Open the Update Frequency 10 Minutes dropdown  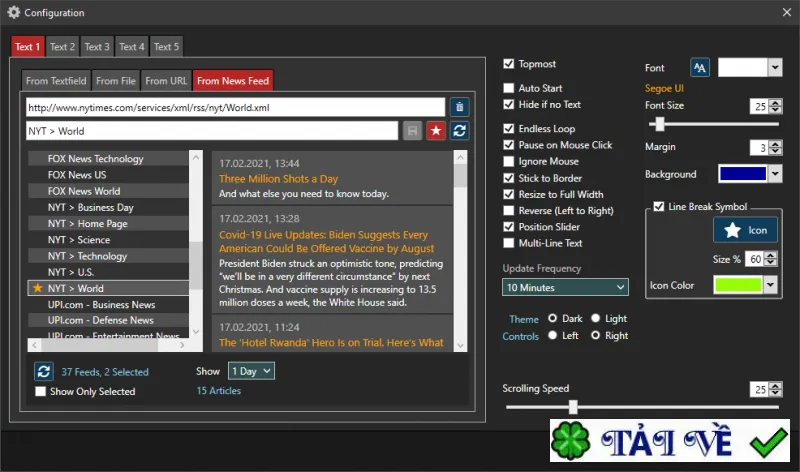pos(565,287)
